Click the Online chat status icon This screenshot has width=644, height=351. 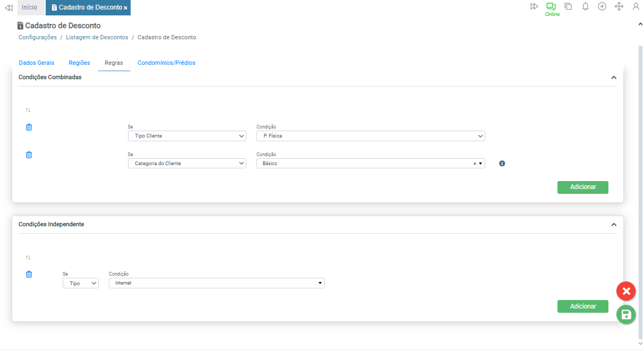552,7
